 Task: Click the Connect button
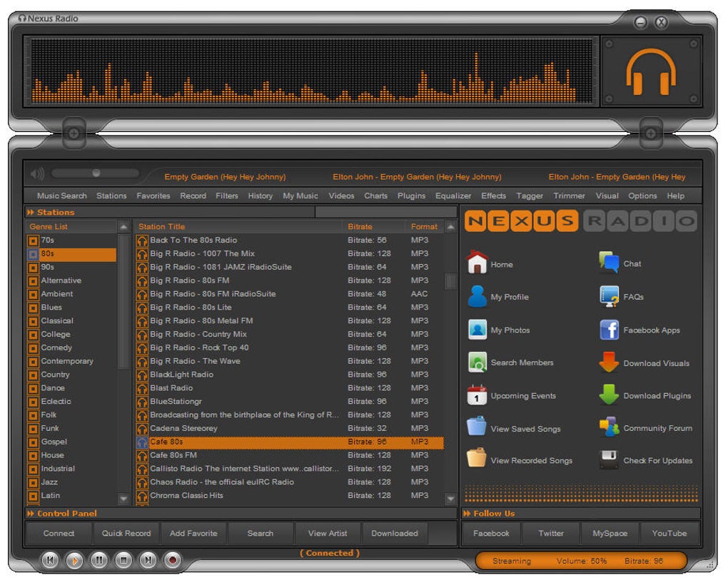[59, 534]
